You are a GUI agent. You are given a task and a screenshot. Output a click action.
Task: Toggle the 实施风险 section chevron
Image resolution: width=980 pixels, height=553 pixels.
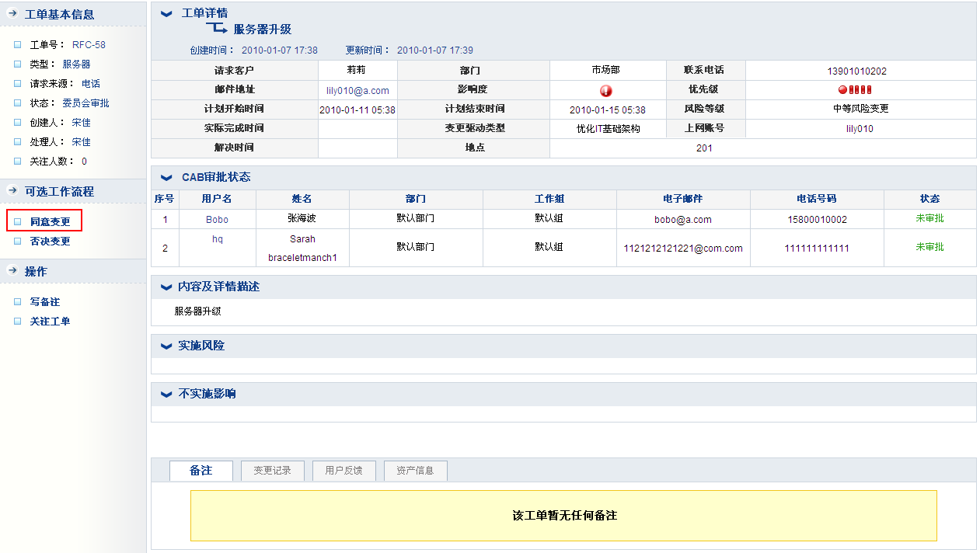click(x=166, y=346)
